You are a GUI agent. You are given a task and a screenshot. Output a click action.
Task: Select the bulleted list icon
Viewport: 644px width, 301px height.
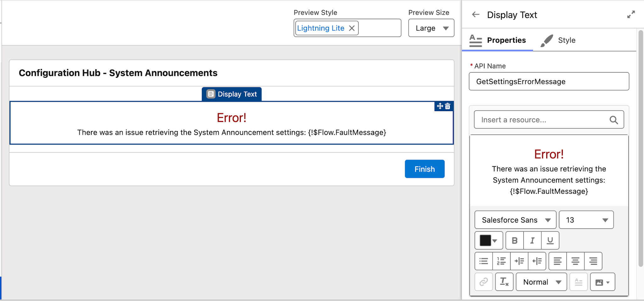(484, 261)
